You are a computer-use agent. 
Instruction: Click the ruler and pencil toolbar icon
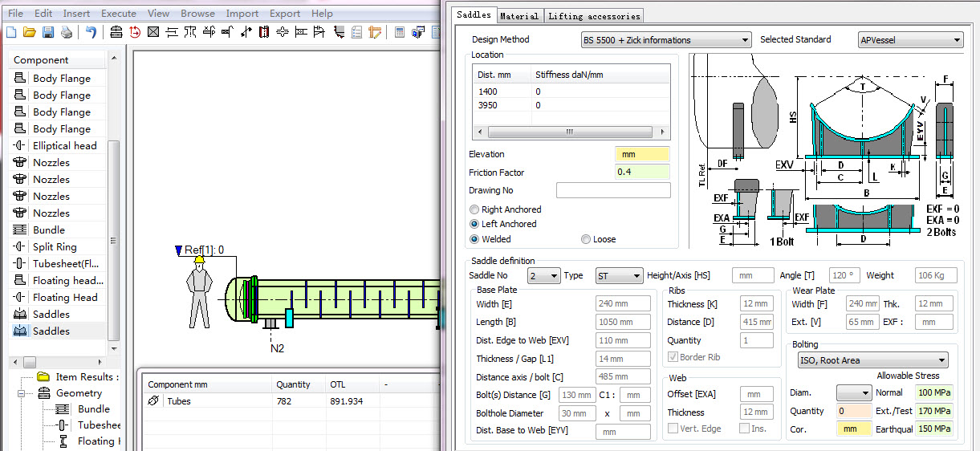point(375,32)
